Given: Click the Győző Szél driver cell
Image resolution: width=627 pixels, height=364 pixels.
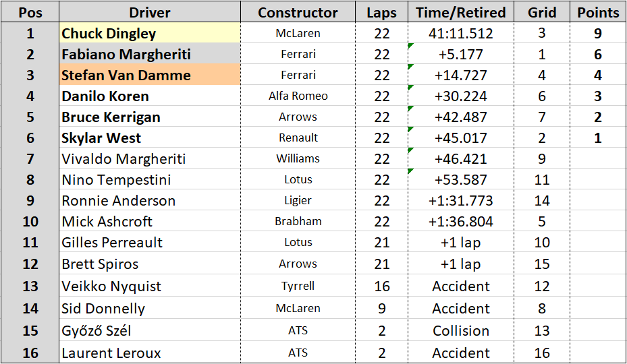Looking at the screenshot, I should (x=150, y=330).
